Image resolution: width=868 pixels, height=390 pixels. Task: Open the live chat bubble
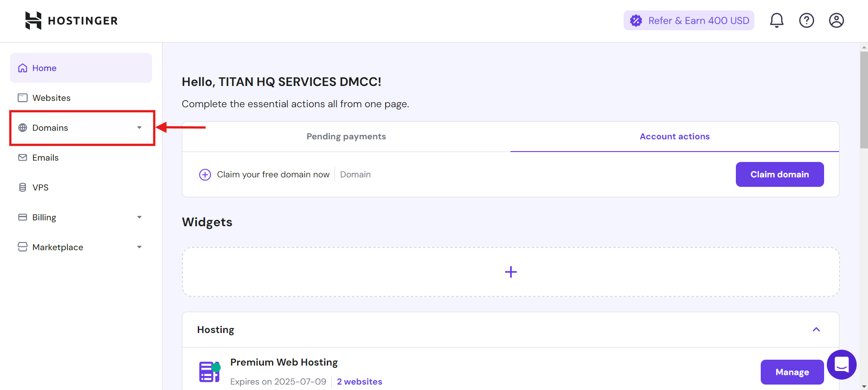tap(841, 364)
